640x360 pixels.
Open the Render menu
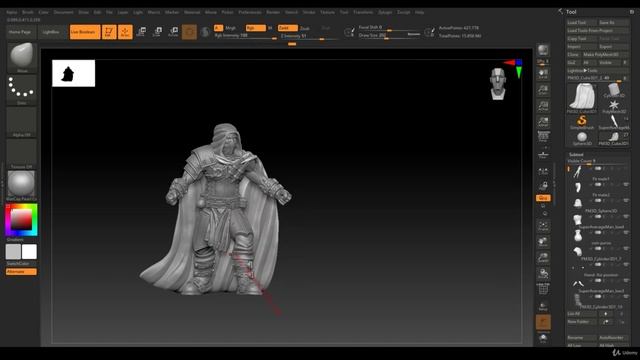tap(273, 12)
